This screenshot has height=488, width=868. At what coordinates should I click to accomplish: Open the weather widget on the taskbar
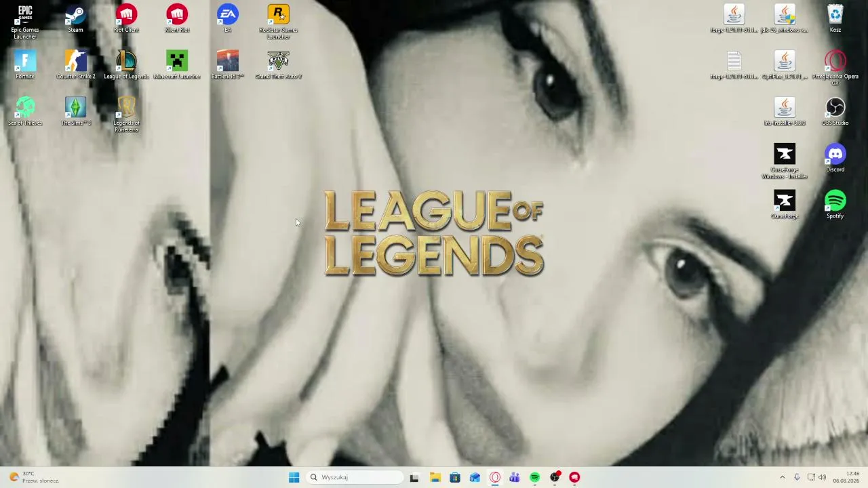click(34, 477)
